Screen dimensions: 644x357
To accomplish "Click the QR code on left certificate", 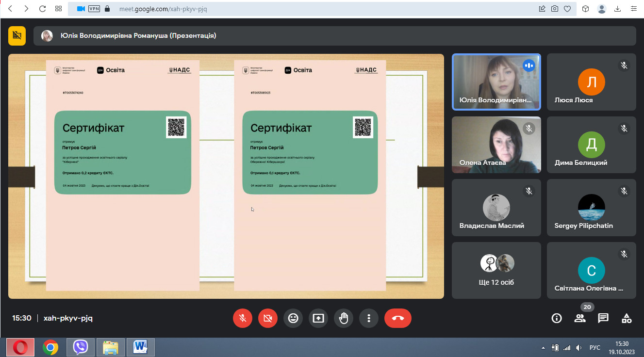I will click(176, 127).
